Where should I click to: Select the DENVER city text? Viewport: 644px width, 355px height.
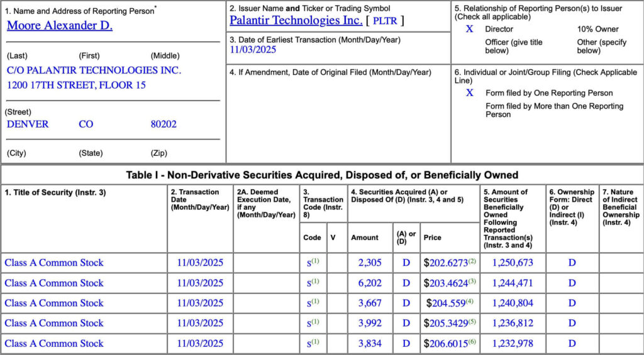click(x=28, y=124)
